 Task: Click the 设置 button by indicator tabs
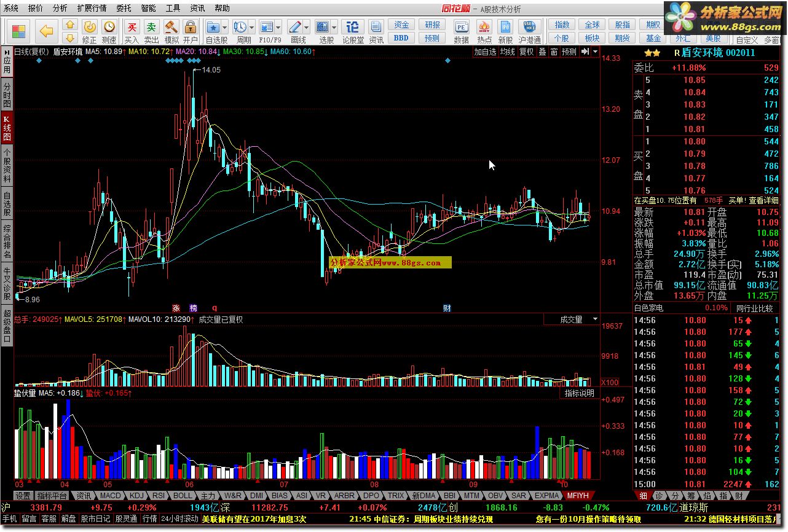23,495
